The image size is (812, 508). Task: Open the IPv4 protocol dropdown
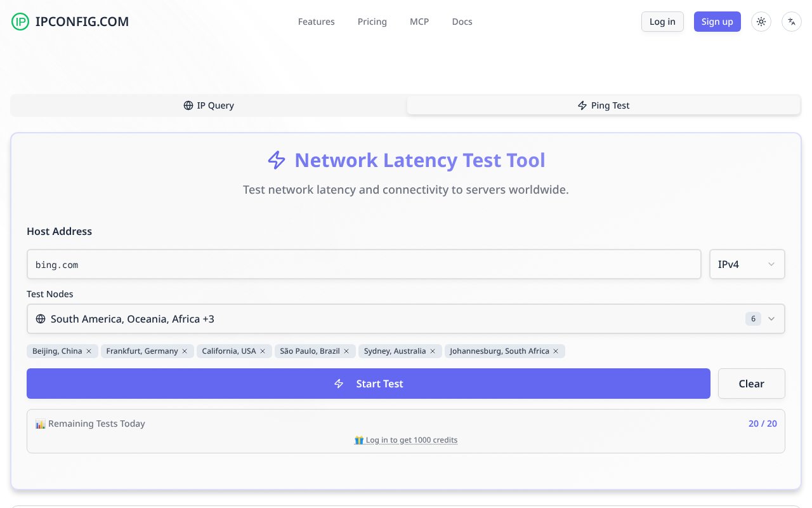tap(746, 264)
